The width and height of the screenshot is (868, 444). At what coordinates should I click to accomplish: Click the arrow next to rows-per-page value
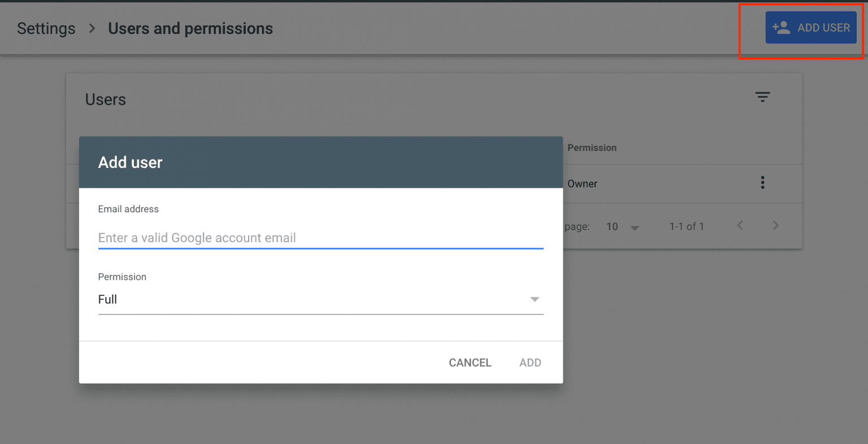coord(635,227)
